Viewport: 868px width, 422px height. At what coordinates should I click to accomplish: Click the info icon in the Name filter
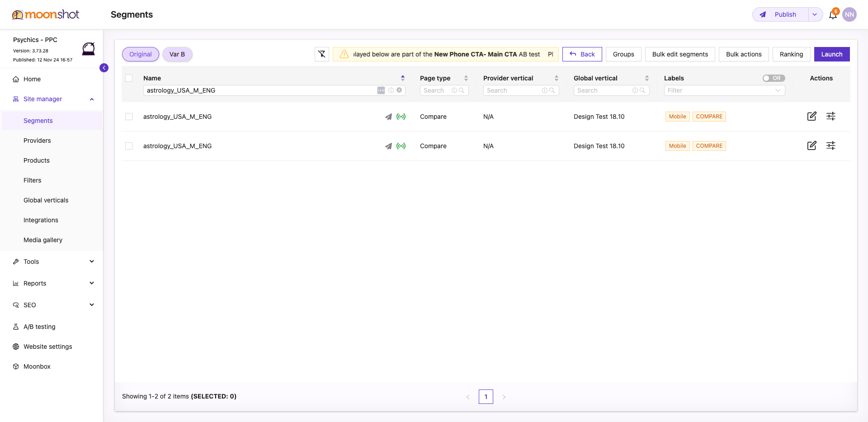391,90
